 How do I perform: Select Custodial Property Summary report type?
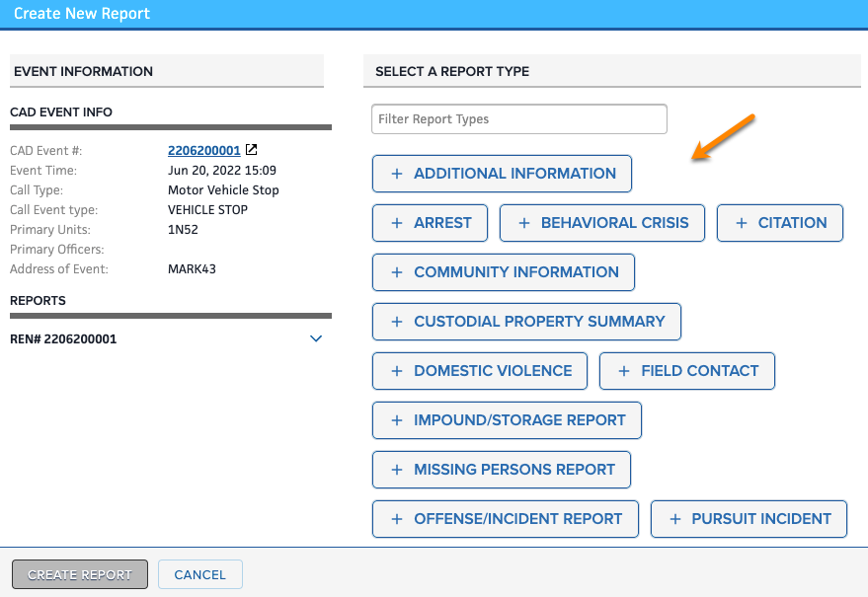526,322
